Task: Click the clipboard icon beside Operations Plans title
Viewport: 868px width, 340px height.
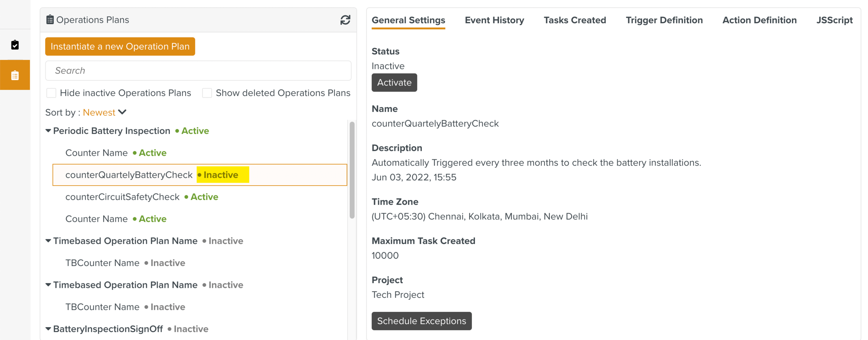Action: coord(50,20)
